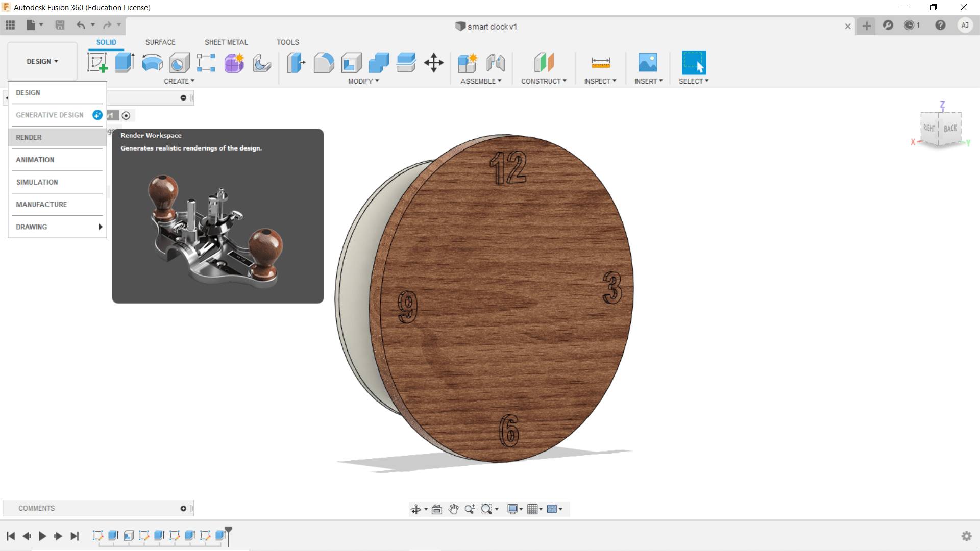Image resolution: width=980 pixels, height=551 pixels.
Task: Click the DESIGN workspace button
Action: (x=42, y=61)
